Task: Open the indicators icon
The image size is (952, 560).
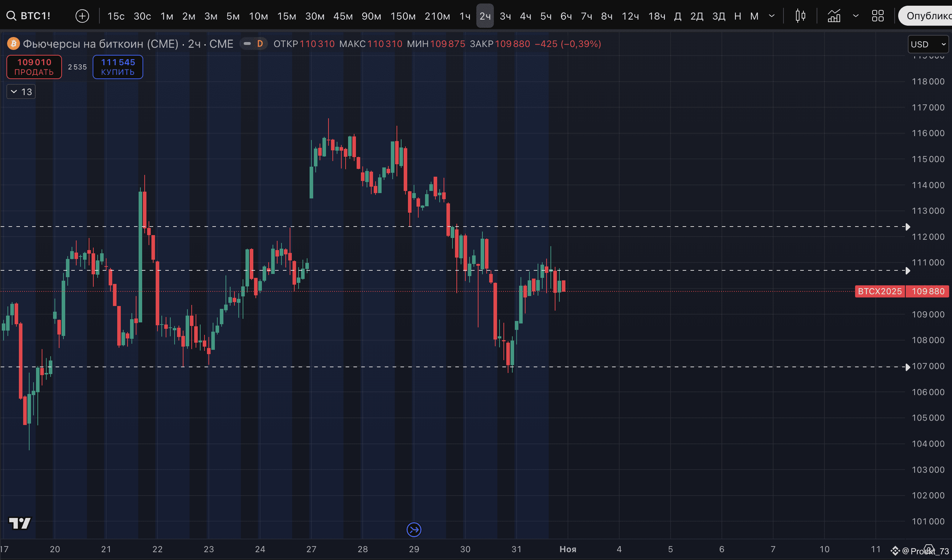Action: coord(834,16)
